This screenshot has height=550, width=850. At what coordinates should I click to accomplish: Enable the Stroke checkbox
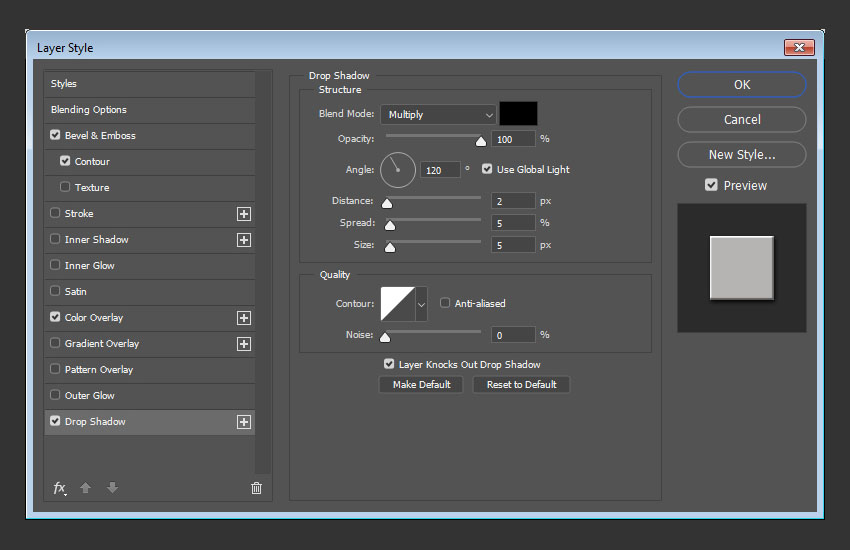click(55, 213)
